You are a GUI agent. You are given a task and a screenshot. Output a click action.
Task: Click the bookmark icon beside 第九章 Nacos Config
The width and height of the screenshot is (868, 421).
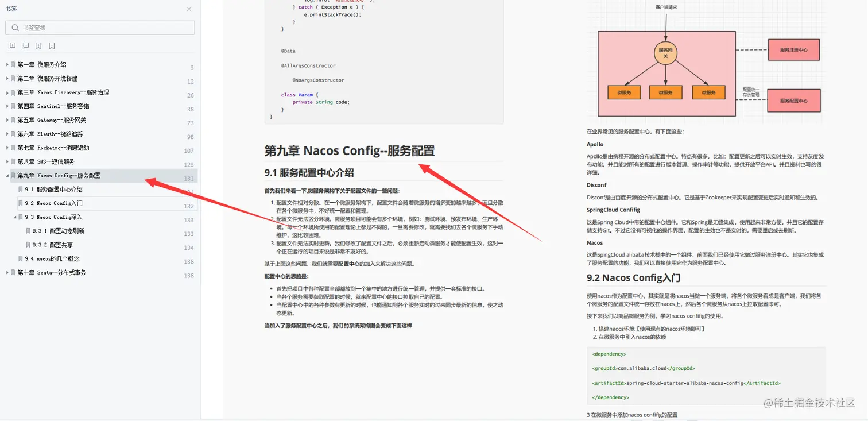[x=13, y=176]
